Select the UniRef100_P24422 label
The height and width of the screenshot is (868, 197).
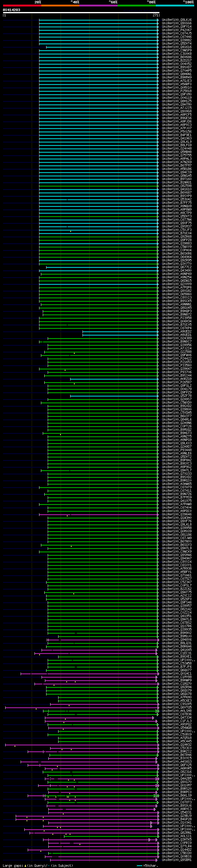click(177, 358)
